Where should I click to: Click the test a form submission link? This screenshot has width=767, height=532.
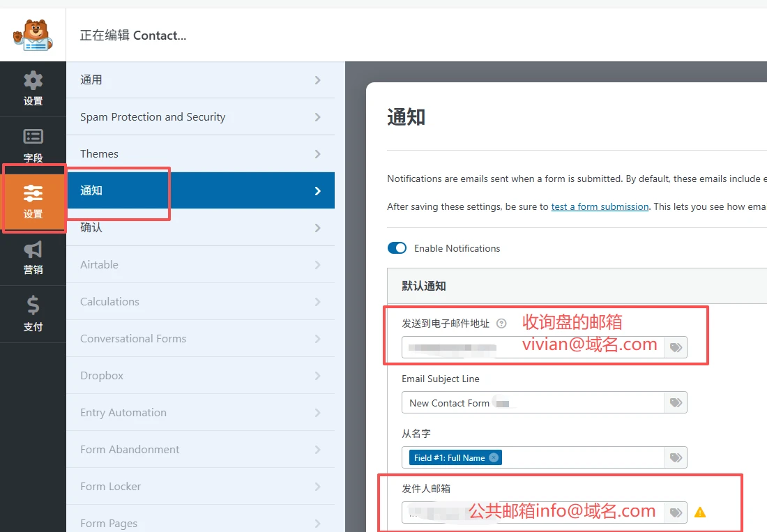[x=600, y=206]
